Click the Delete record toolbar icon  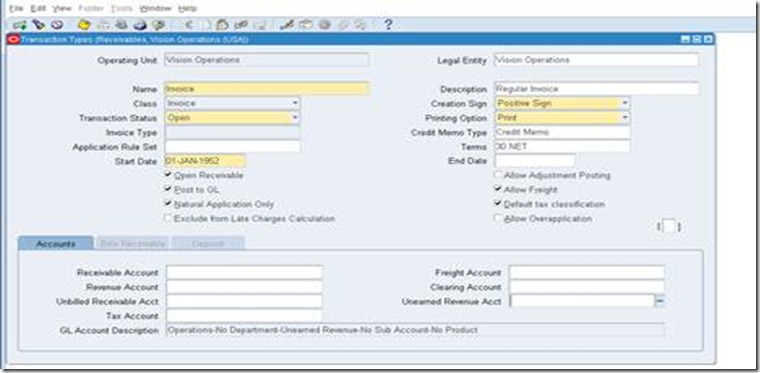[260, 24]
